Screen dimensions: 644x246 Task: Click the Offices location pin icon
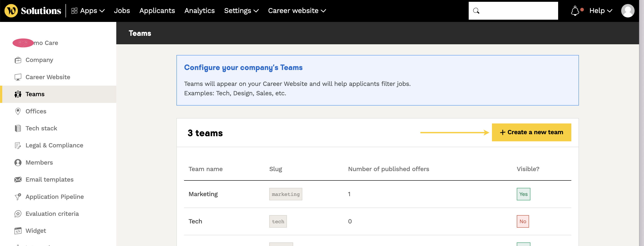[18, 111]
